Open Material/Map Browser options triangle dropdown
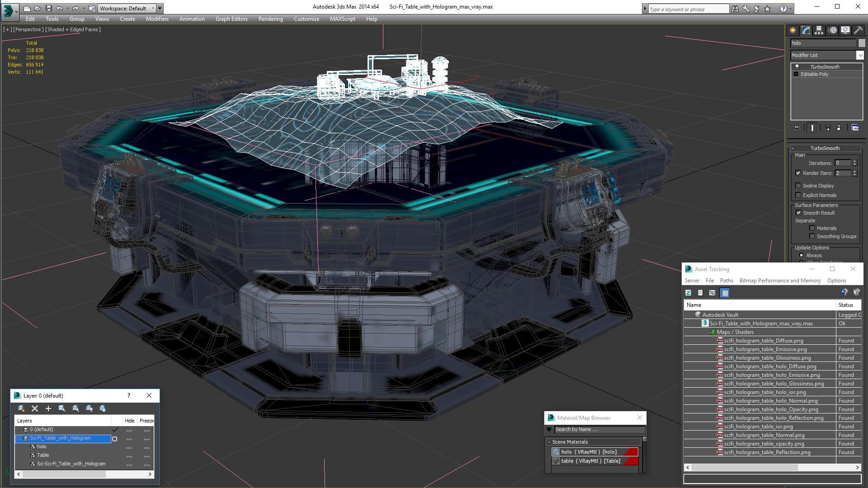The height and width of the screenshot is (488, 868). (x=549, y=429)
